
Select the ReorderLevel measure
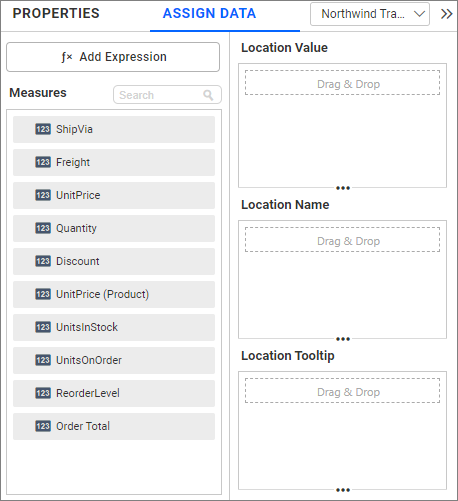[114, 393]
